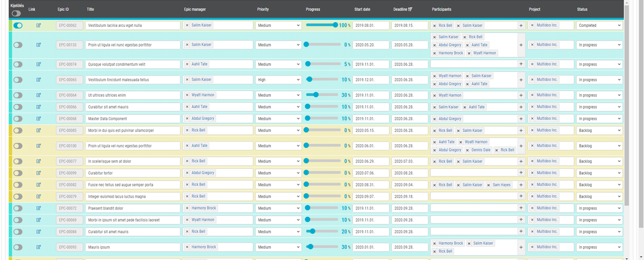Sort by the Deadline column header
Image resolution: width=644 pixels, height=260 pixels.
coord(402,9)
